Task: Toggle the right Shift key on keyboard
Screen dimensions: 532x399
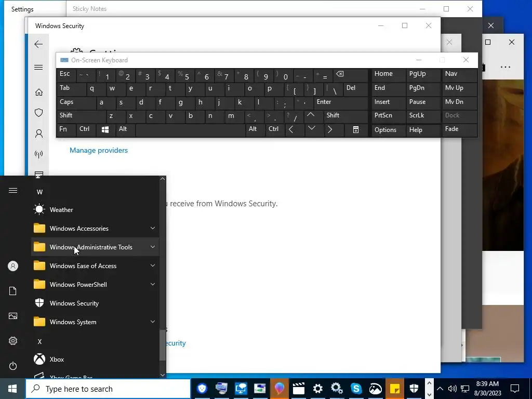Action: (345, 116)
